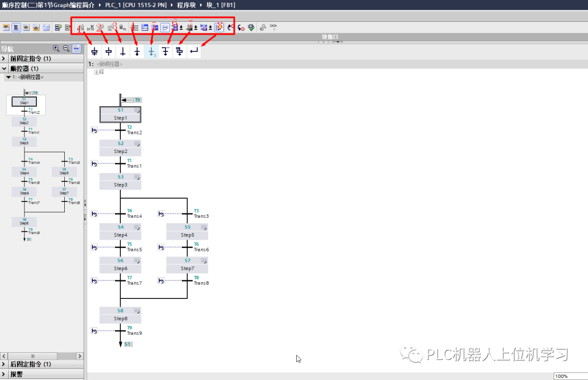Click the zoom-out magnifier in the navigation panel

66,48
